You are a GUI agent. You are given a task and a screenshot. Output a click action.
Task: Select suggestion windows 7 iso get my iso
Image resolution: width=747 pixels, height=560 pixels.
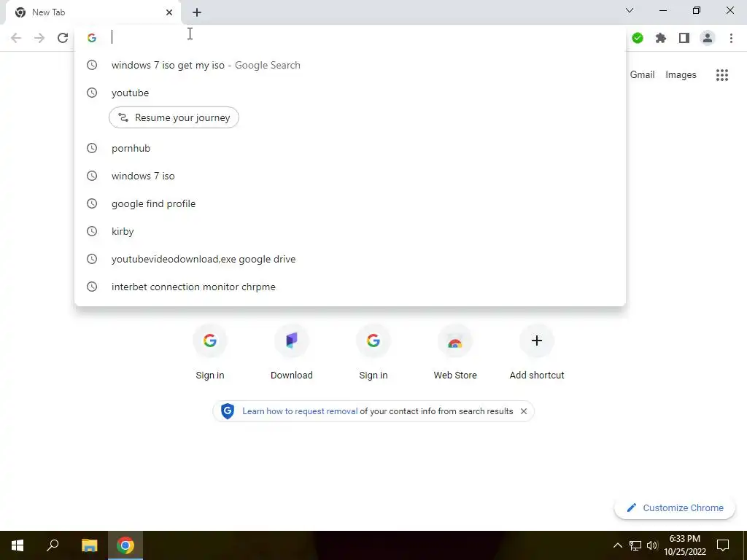350,65
